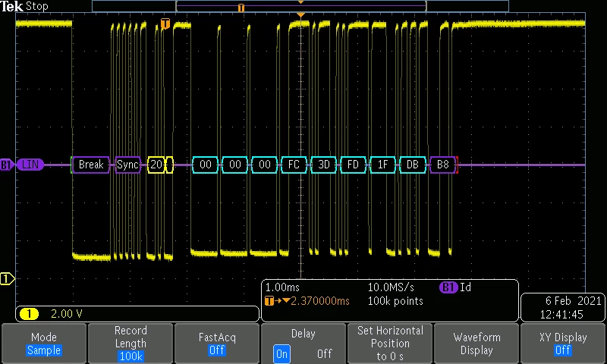Click the Tek logo
This screenshot has height=364, width=607.
click(x=11, y=6)
